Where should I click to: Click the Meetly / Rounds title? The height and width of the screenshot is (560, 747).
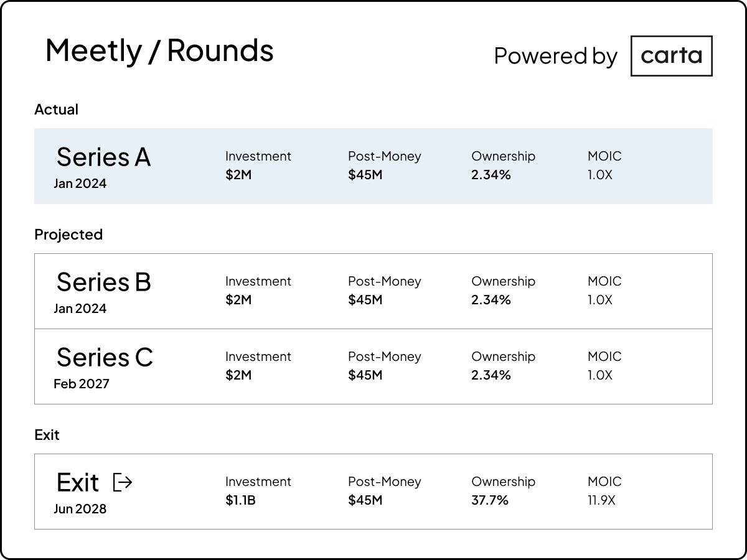click(160, 51)
